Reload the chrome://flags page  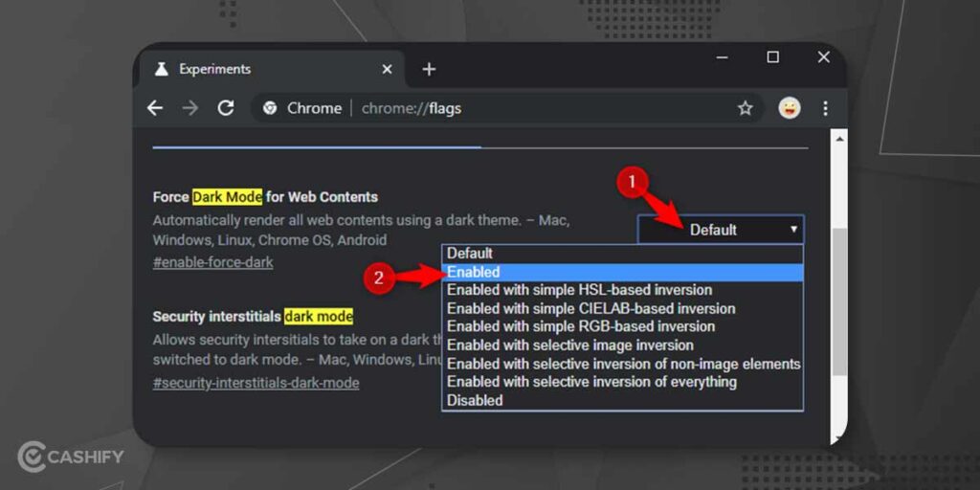(x=226, y=108)
